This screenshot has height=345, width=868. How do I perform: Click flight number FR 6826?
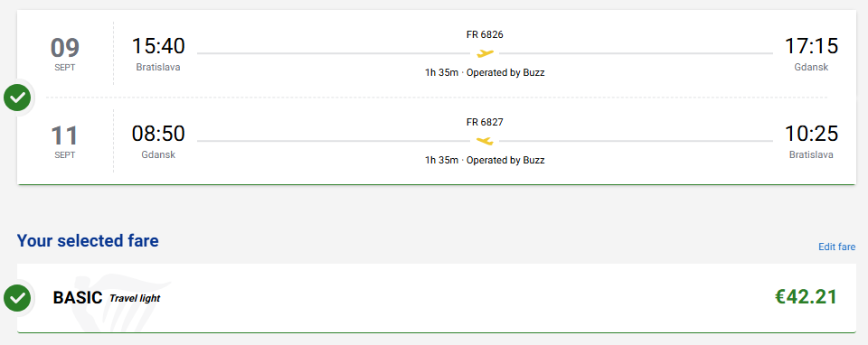[485, 35]
